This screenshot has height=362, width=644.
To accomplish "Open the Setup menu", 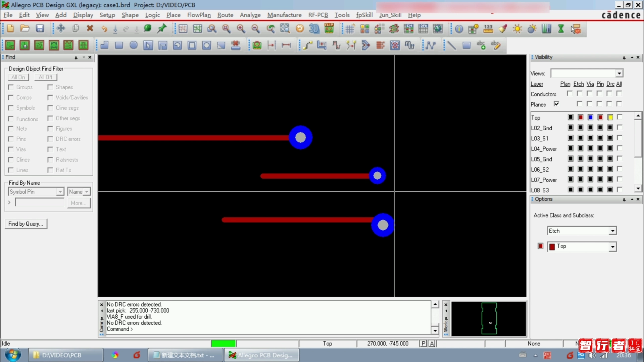I will [107, 15].
